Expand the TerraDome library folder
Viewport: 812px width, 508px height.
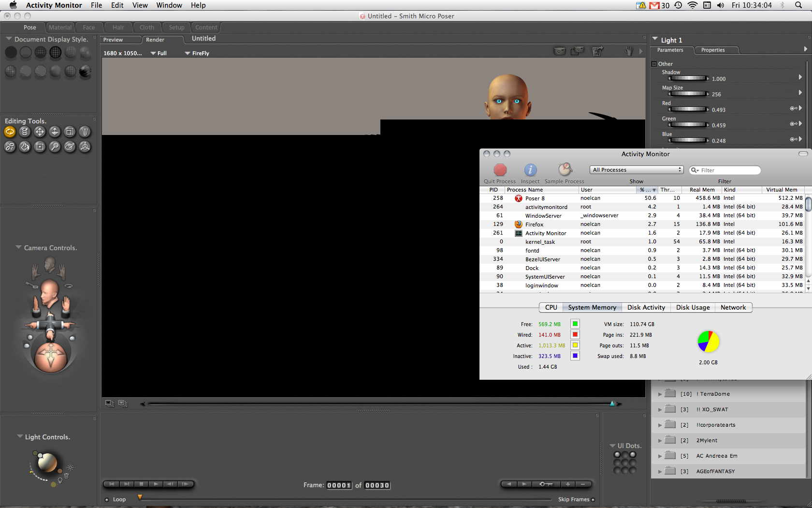(x=660, y=394)
